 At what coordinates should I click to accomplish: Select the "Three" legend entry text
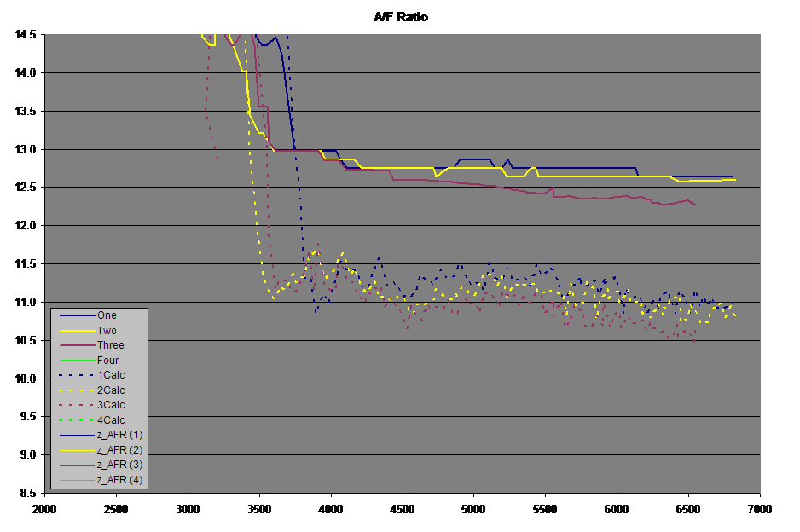[x=110, y=345]
